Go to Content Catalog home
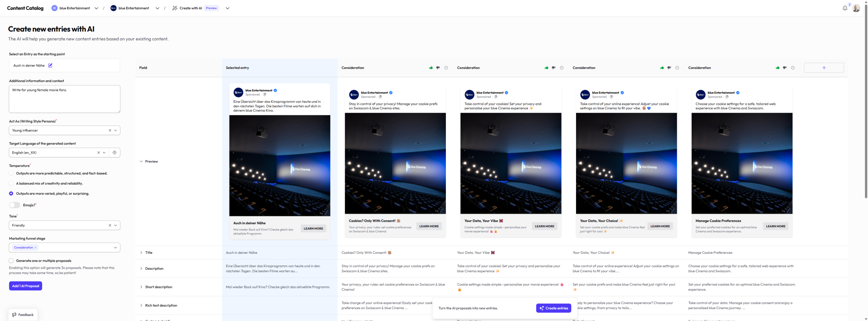 (25, 8)
